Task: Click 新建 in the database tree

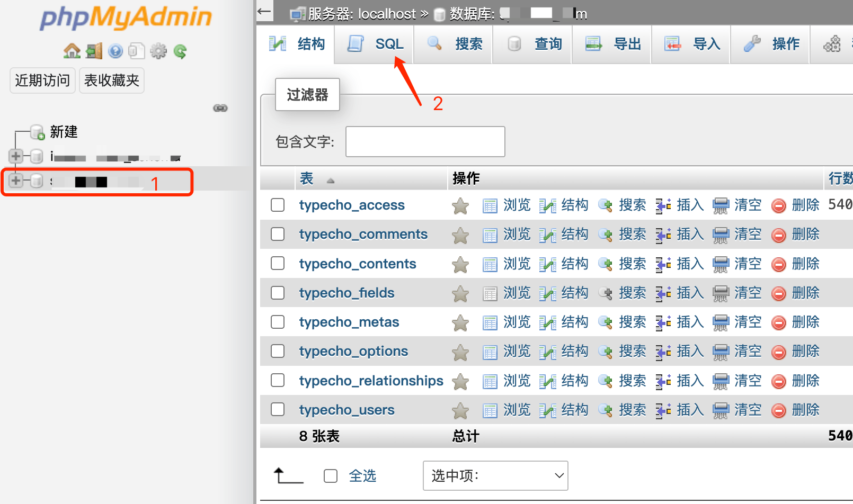Action: point(64,132)
